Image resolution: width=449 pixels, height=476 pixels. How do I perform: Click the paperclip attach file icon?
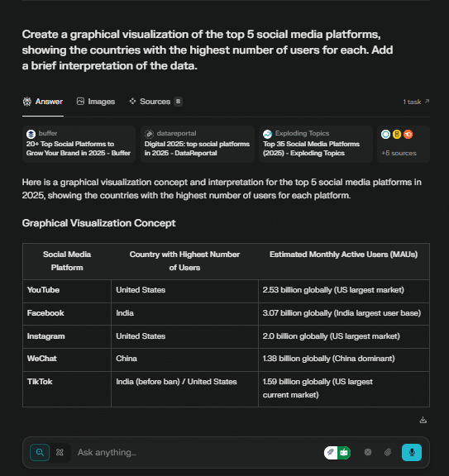point(388,452)
